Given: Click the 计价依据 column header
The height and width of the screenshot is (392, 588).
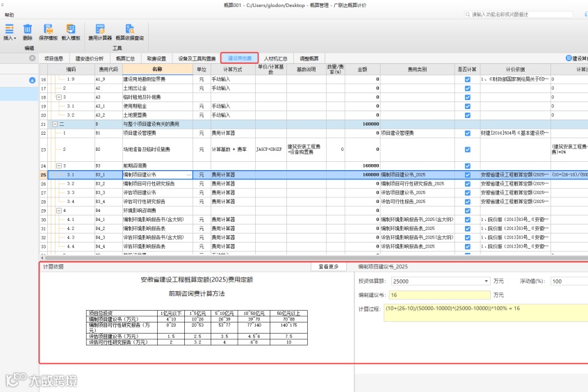Looking at the screenshot, I should [x=515, y=70].
